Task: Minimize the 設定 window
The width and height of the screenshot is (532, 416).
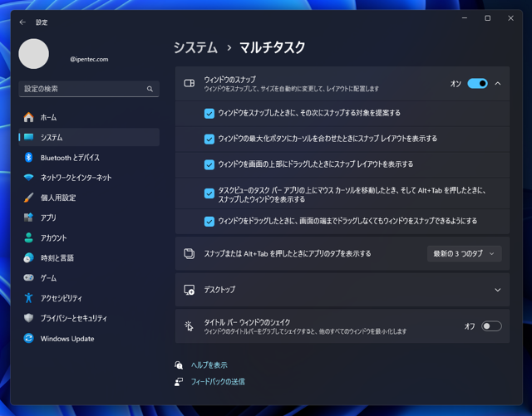Action: 465,18
